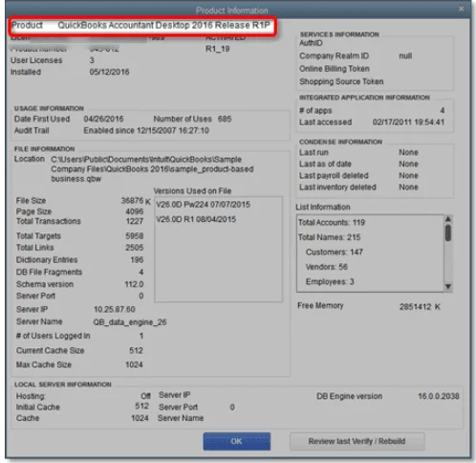This screenshot has width=476, height=463.
Task: Click Last accessed 02/17/2011 19:54:41
Action: [408, 122]
